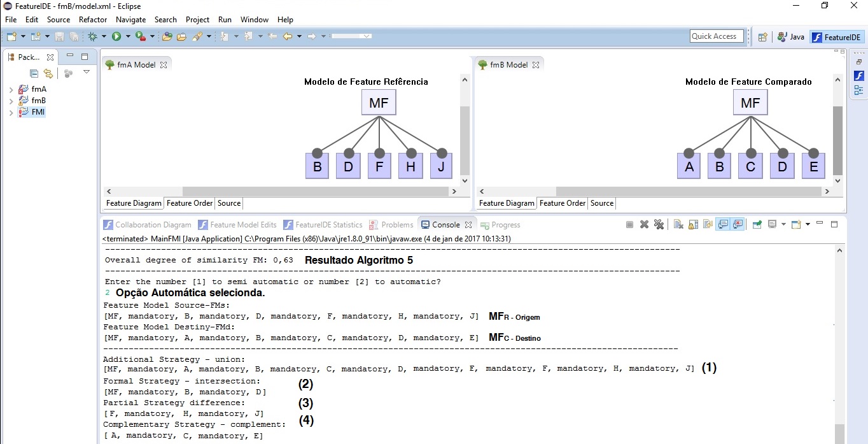This screenshot has height=444, width=868.
Task: Click the green Run button in toolbar
Action: [x=116, y=37]
